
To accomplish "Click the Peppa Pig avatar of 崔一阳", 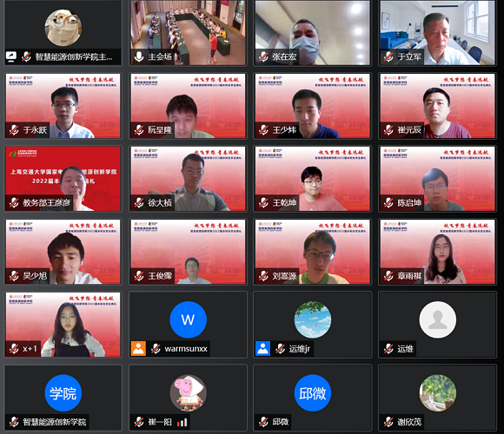I will point(188,393).
